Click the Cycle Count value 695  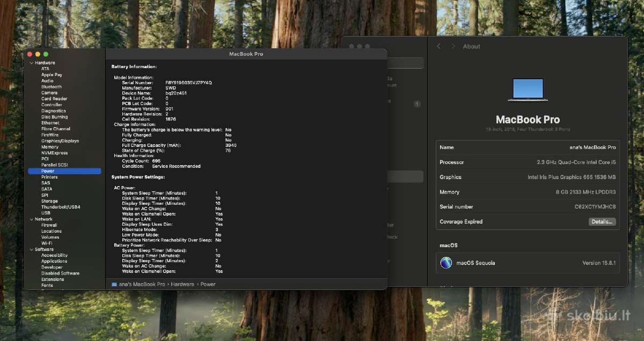point(156,161)
